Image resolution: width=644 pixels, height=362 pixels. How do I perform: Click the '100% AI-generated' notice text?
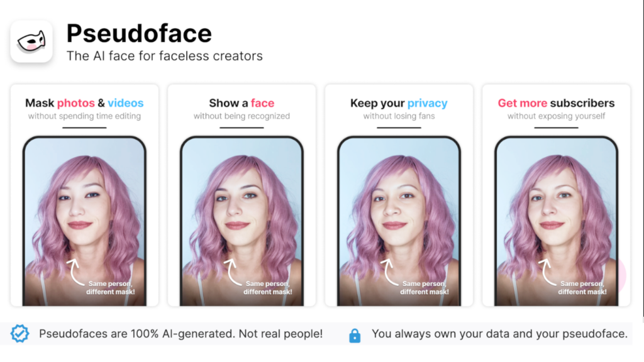pos(180,334)
